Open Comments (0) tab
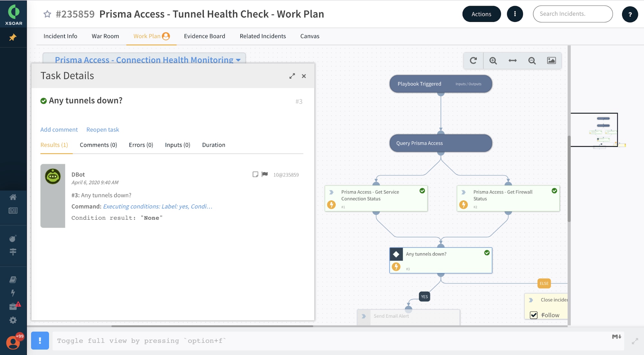The image size is (644, 355). (x=98, y=145)
